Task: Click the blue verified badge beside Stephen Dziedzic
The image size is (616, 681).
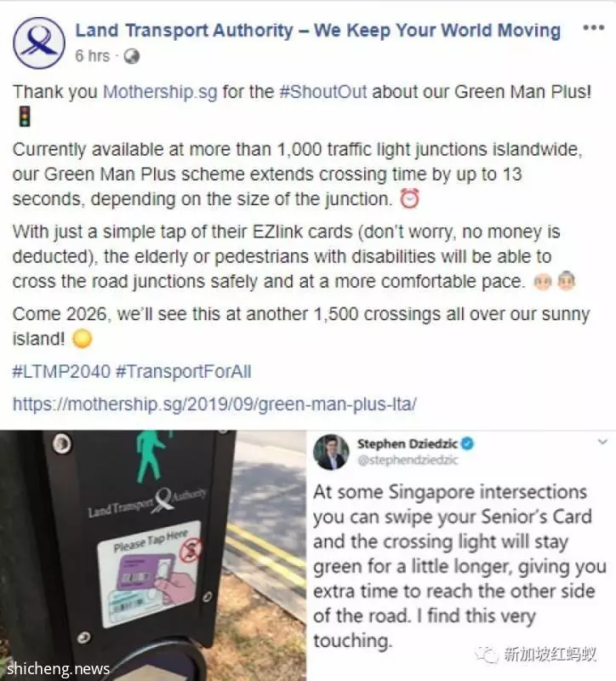Action: 467,444
